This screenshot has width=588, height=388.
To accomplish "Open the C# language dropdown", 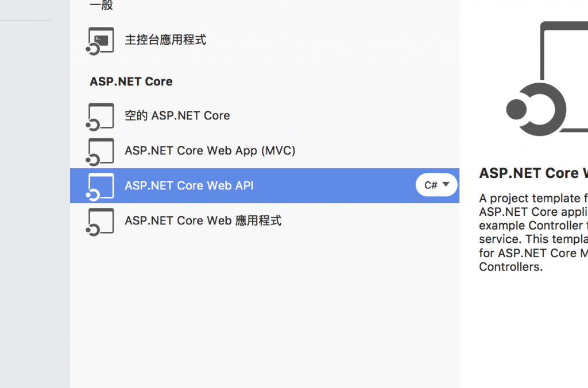I will pos(436,185).
